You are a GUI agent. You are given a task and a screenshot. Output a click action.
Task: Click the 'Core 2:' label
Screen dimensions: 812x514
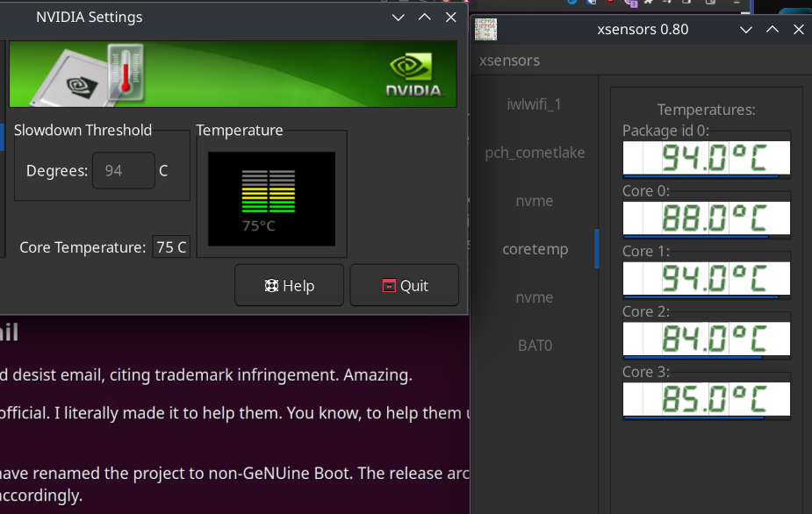tap(646, 311)
